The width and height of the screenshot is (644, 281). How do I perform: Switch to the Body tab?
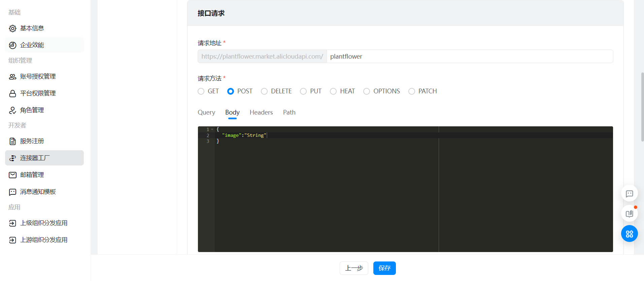[x=232, y=113]
